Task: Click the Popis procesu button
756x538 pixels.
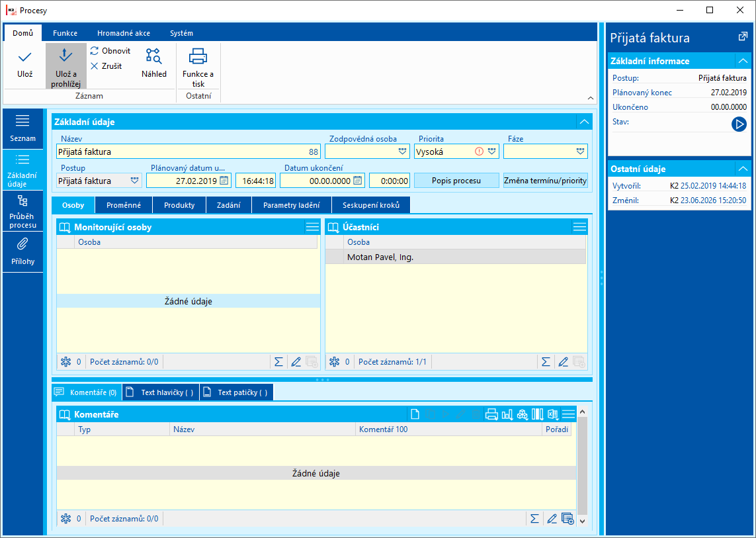Action: tap(456, 181)
